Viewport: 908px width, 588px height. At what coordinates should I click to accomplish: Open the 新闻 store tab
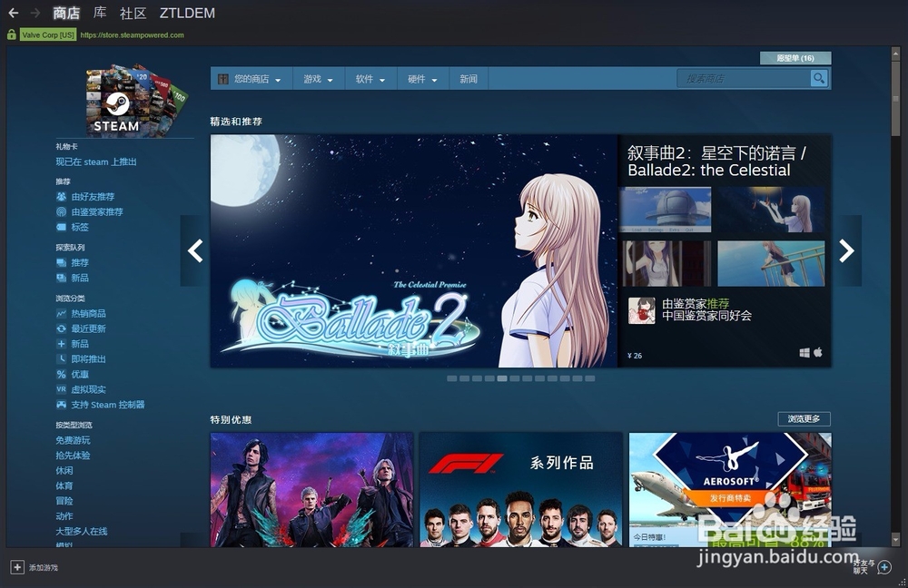tap(469, 79)
